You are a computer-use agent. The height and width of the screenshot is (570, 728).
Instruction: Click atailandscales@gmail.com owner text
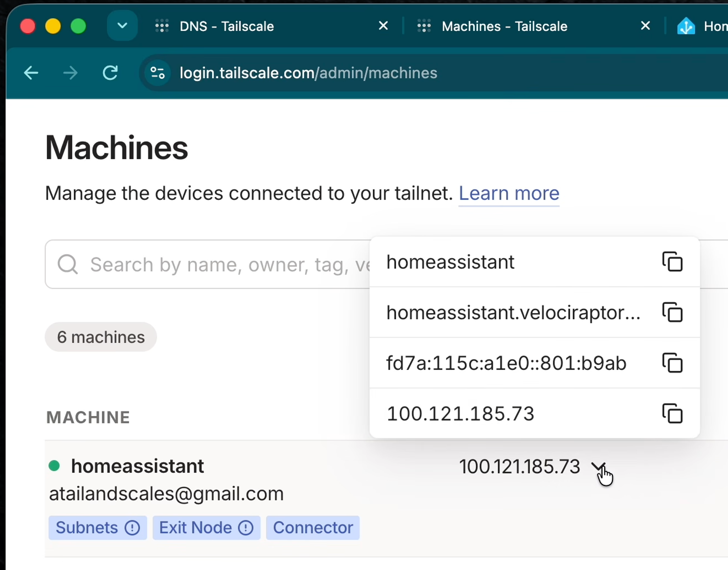pyautogui.click(x=166, y=494)
